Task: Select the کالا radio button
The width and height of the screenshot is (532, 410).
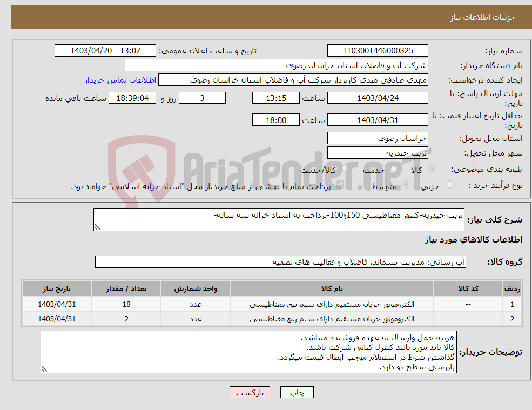Action: pos(432,169)
